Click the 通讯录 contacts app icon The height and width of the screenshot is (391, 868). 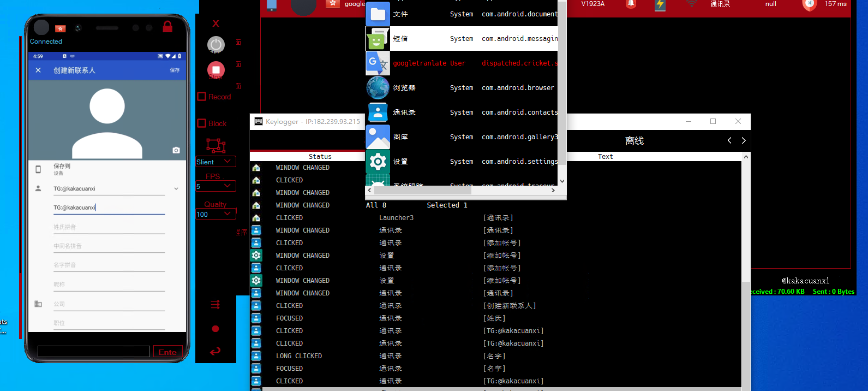(x=378, y=112)
